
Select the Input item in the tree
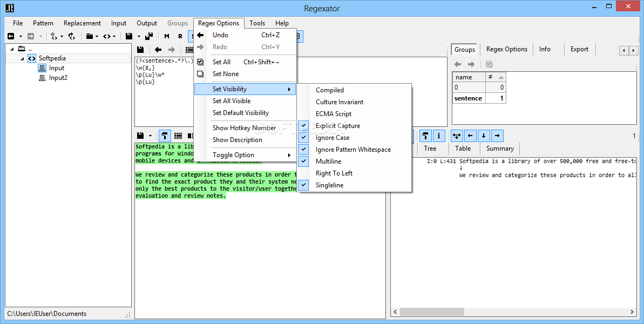coord(57,68)
